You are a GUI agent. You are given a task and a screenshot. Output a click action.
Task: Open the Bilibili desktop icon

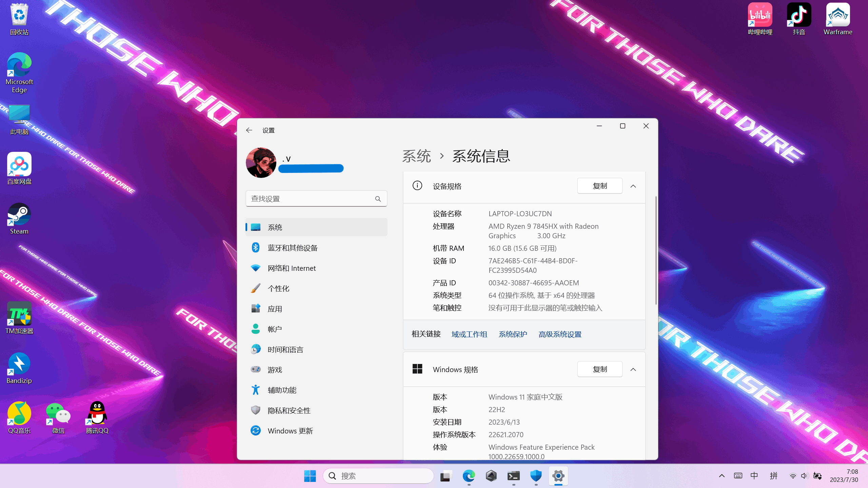760,19
